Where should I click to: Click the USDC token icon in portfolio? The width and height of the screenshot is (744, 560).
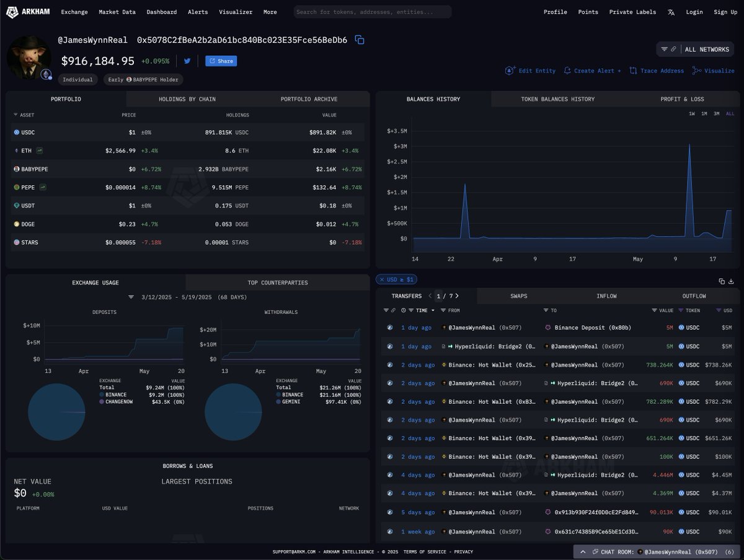[x=17, y=133]
